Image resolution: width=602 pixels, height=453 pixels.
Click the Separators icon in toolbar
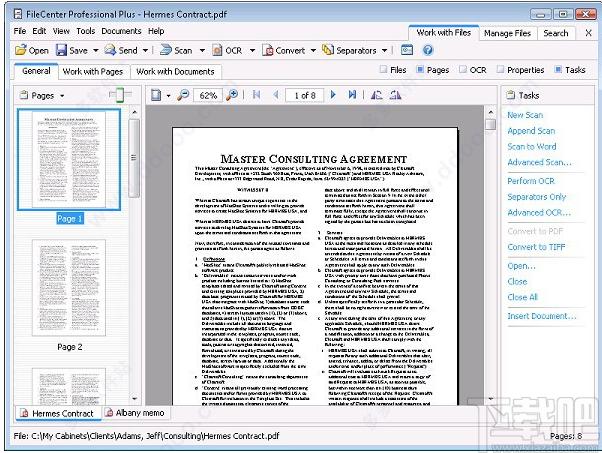click(x=328, y=50)
